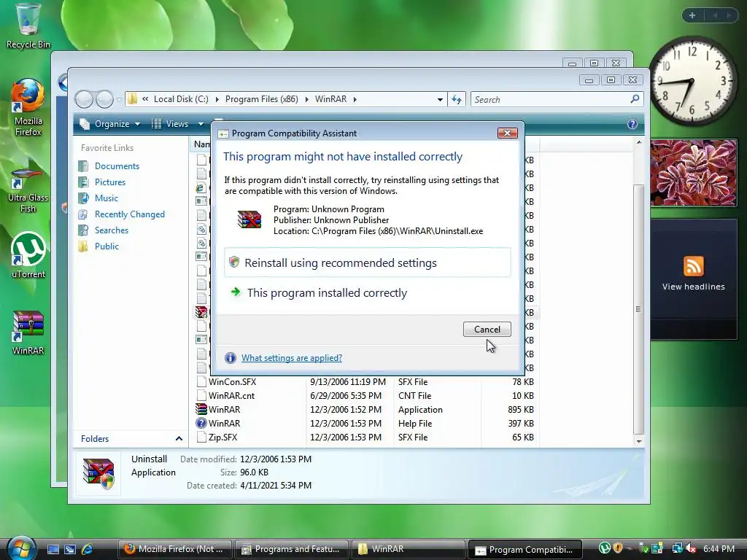Open Documents in Favorite Links

point(117,166)
